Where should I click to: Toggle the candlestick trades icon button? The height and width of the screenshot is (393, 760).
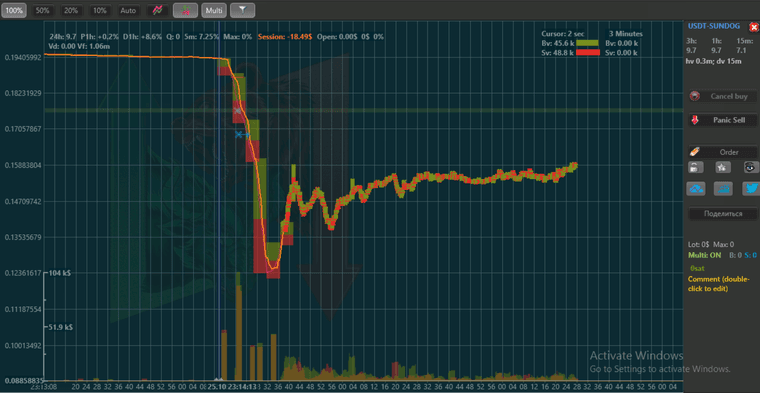[185, 10]
